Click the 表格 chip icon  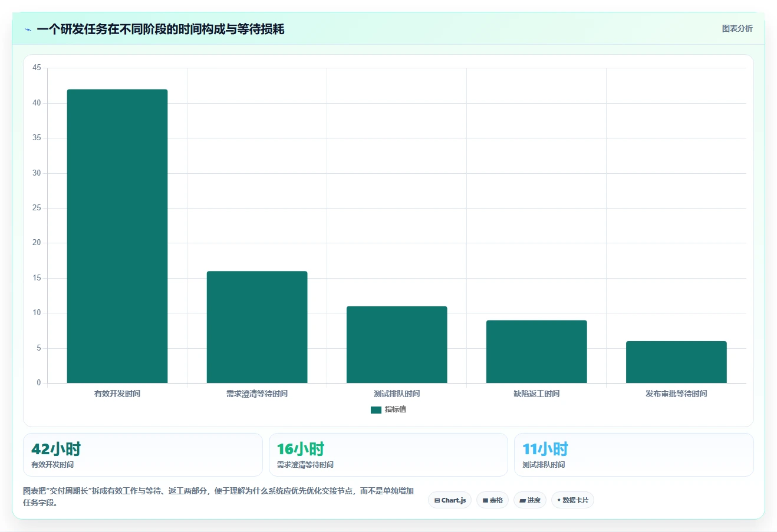[x=485, y=501]
